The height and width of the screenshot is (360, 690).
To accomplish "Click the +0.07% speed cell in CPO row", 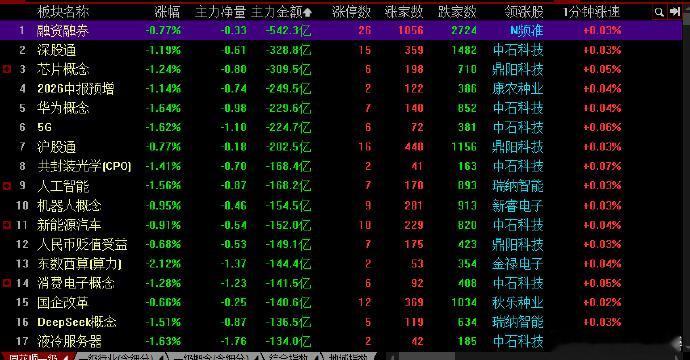I will pos(602,166).
